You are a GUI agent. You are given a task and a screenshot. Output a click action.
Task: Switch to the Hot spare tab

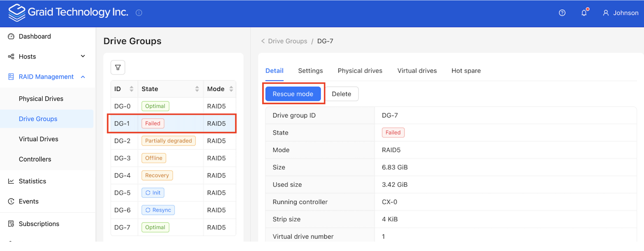pos(466,71)
